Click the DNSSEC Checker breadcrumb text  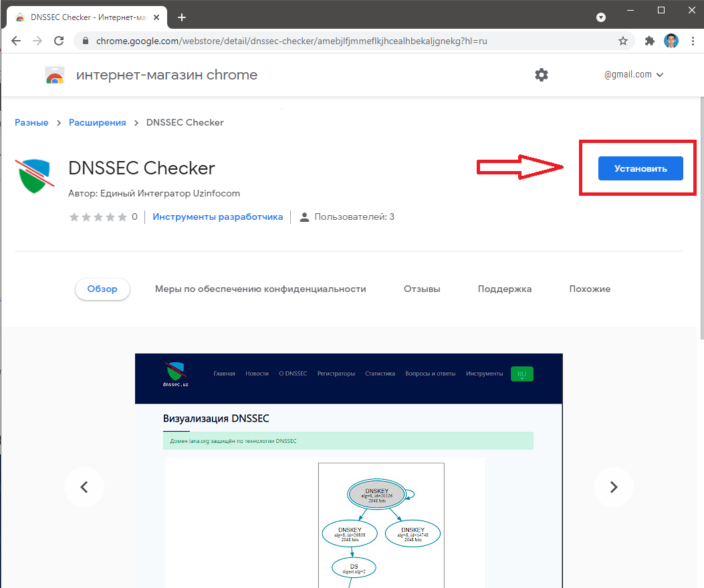pyautogui.click(x=185, y=122)
